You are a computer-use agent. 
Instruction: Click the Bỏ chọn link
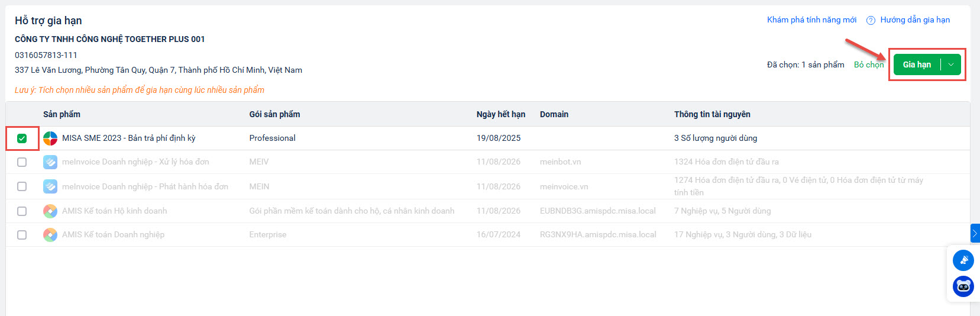pyautogui.click(x=869, y=65)
